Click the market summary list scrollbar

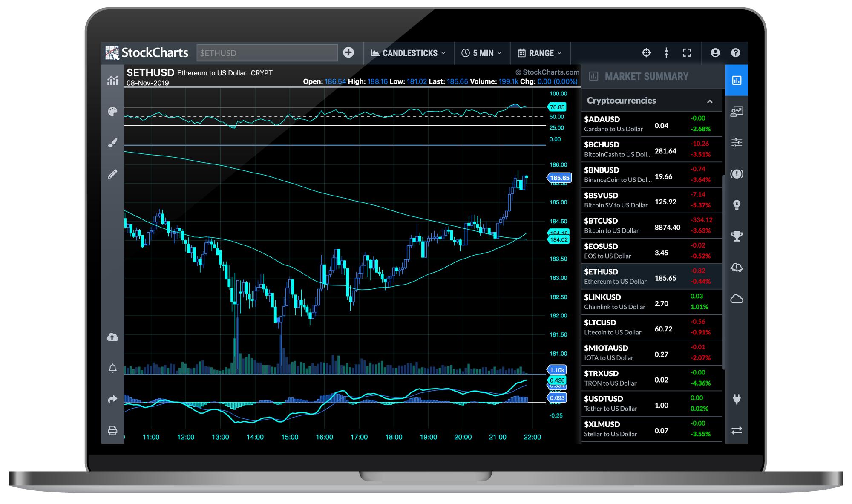click(724, 273)
